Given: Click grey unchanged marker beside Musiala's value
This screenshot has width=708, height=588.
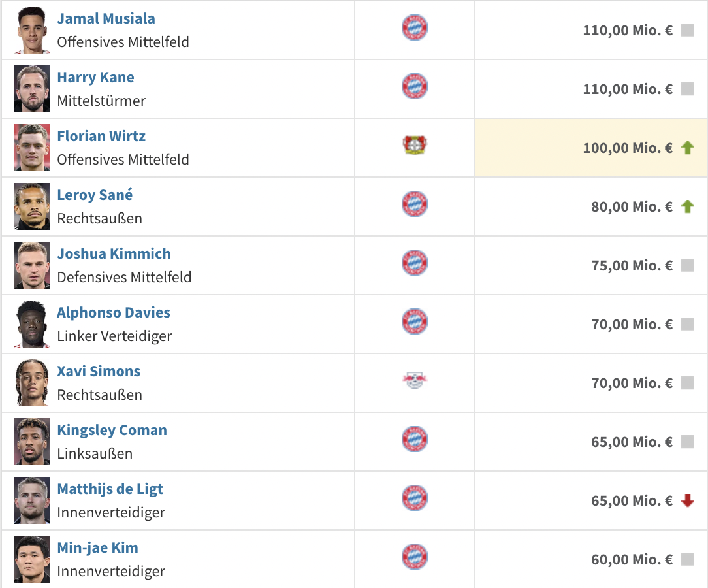Looking at the screenshot, I should pyautogui.click(x=687, y=31).
